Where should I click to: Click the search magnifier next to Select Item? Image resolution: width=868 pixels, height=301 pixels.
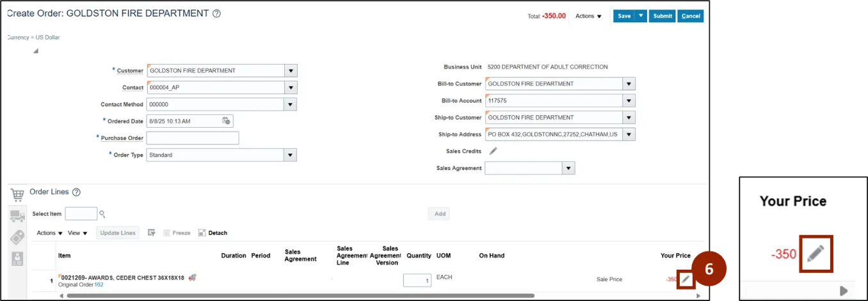coord(102,214)
